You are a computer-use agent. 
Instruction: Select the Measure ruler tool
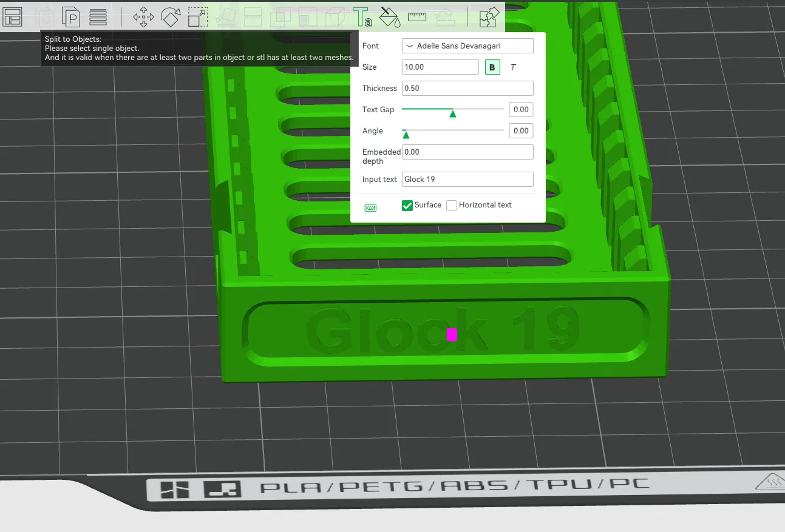[417, 16]
